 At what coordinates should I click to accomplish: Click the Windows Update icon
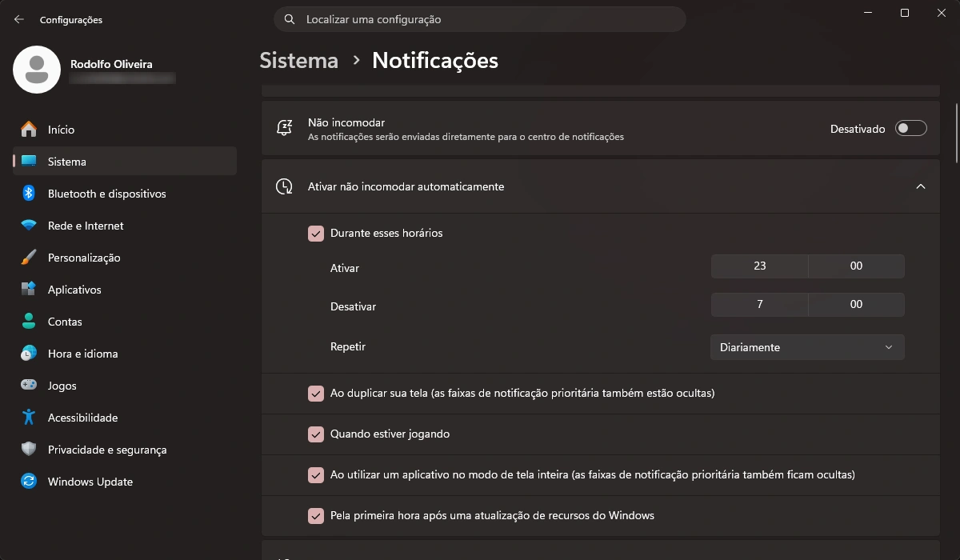click(x=27, y=481)
